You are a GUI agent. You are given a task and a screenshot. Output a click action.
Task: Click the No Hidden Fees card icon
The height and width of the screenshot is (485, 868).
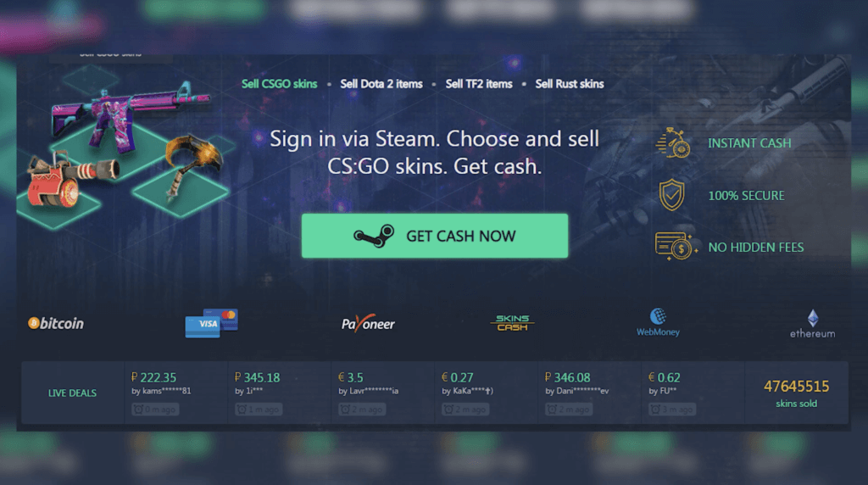[x=674, y=247]
